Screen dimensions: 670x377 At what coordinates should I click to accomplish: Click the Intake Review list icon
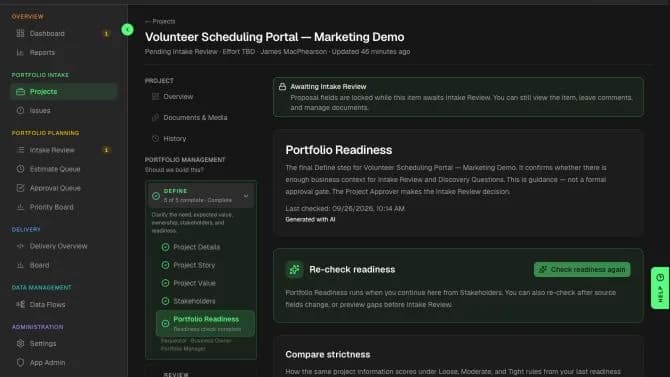point(20,150)
